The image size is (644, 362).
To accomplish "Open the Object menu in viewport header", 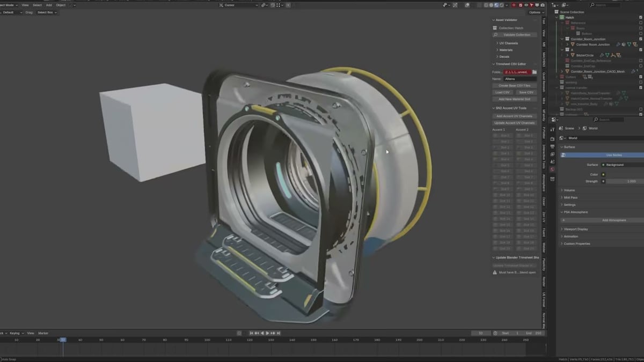I will point(61,5).
